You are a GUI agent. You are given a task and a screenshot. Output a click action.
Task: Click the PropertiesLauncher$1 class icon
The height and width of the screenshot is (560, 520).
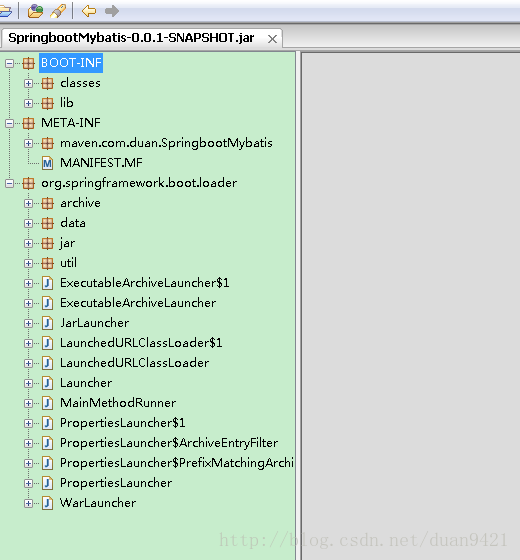point(48,423)
